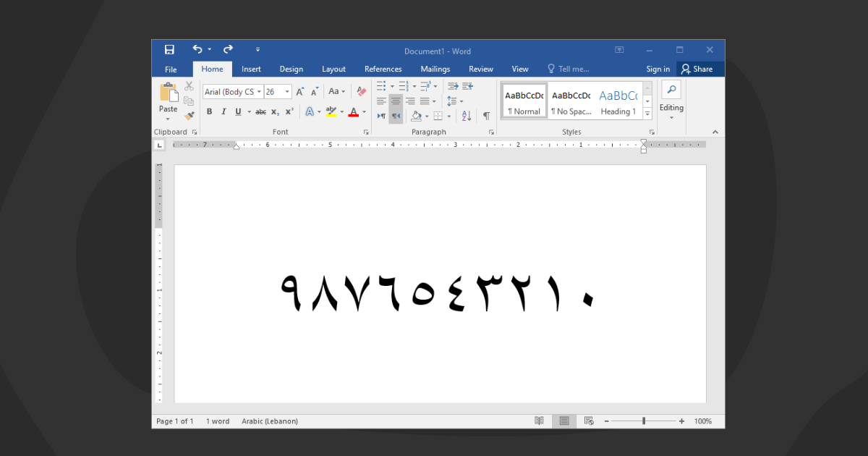The width and height of the screenshot is (868, 456).
Task: Switch to Read Mode view
Action: tap(539, 421)
